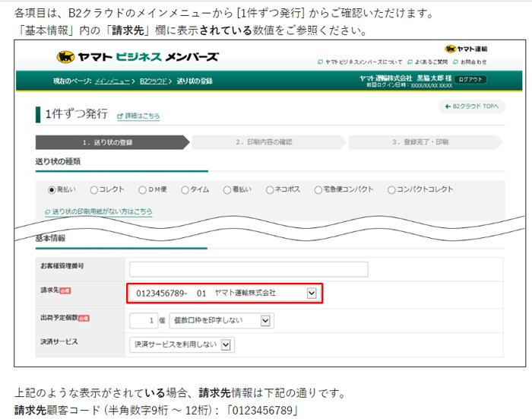Click the 詳細はこちら external link icon

click(120, 116)
